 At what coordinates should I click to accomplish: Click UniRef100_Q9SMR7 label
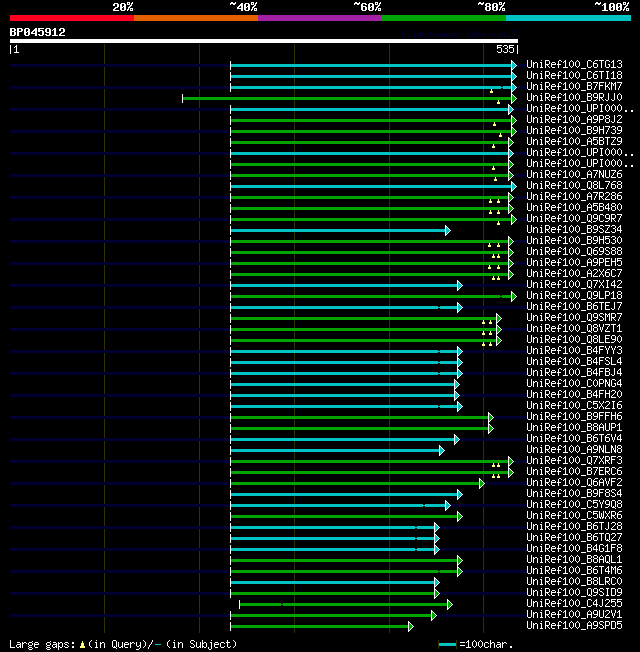[x=574, y=317]
